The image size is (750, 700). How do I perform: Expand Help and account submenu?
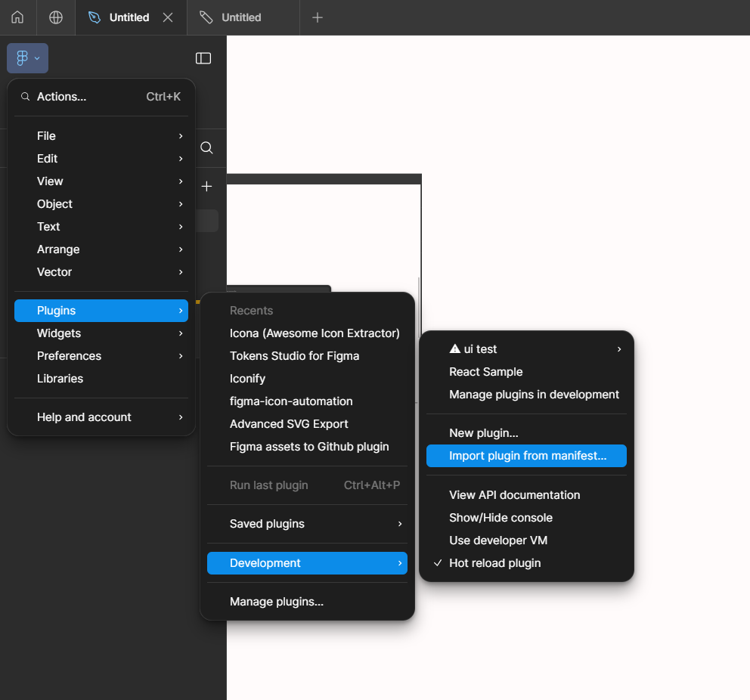[x=101, y=417]
